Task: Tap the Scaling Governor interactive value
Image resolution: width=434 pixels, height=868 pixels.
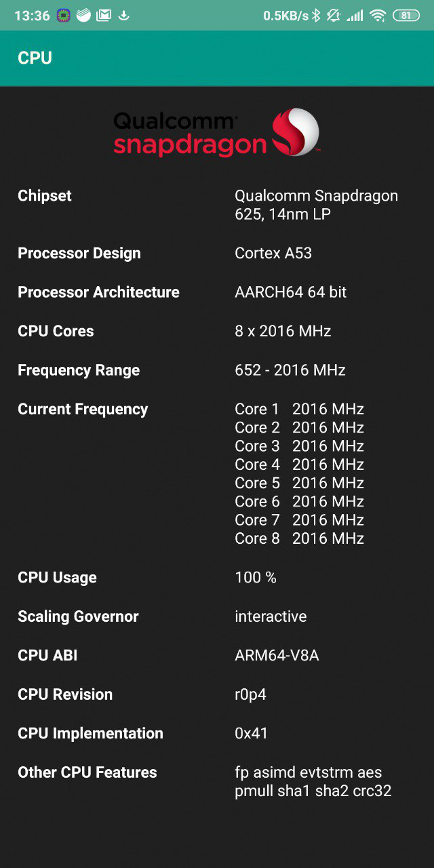Action: tap(271, 616)
